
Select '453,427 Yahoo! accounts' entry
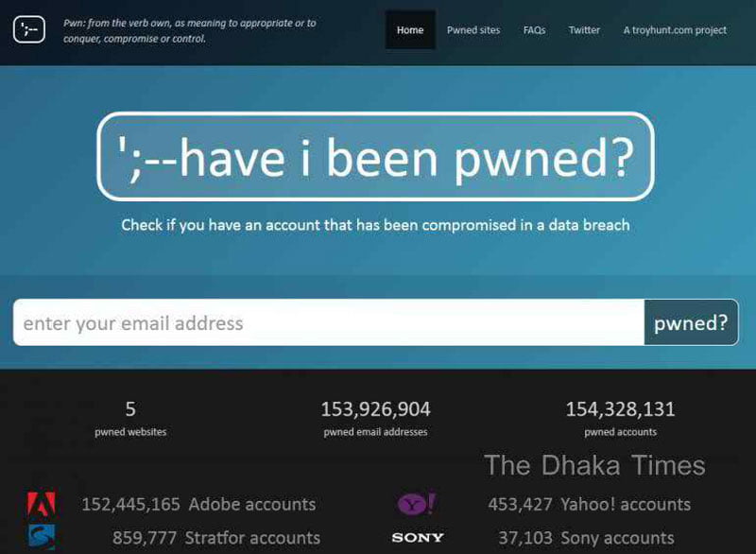pos(589,504)
